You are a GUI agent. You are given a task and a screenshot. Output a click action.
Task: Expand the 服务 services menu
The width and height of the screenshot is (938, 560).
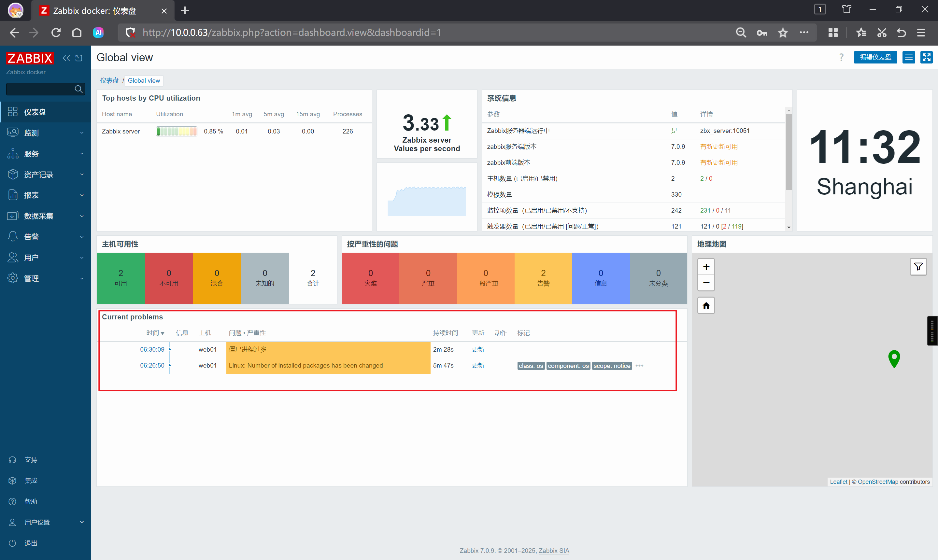coord(45,154)
